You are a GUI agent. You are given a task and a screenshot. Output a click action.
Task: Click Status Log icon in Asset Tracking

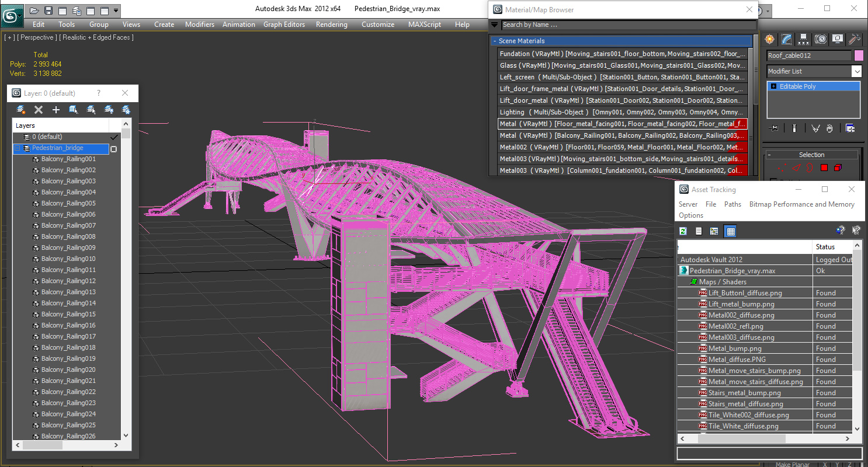click(x=699, y=231)
